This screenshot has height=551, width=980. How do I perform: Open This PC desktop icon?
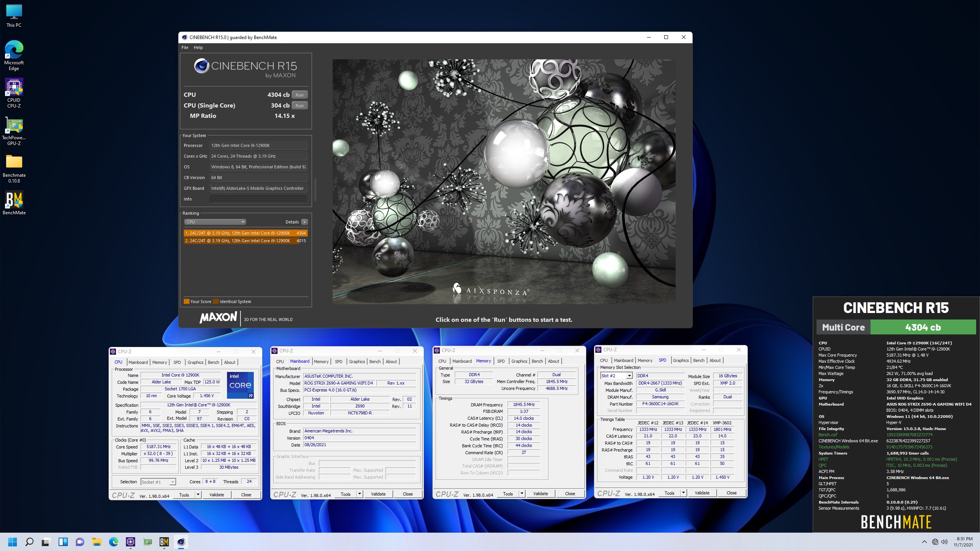[x=14, y=16]
